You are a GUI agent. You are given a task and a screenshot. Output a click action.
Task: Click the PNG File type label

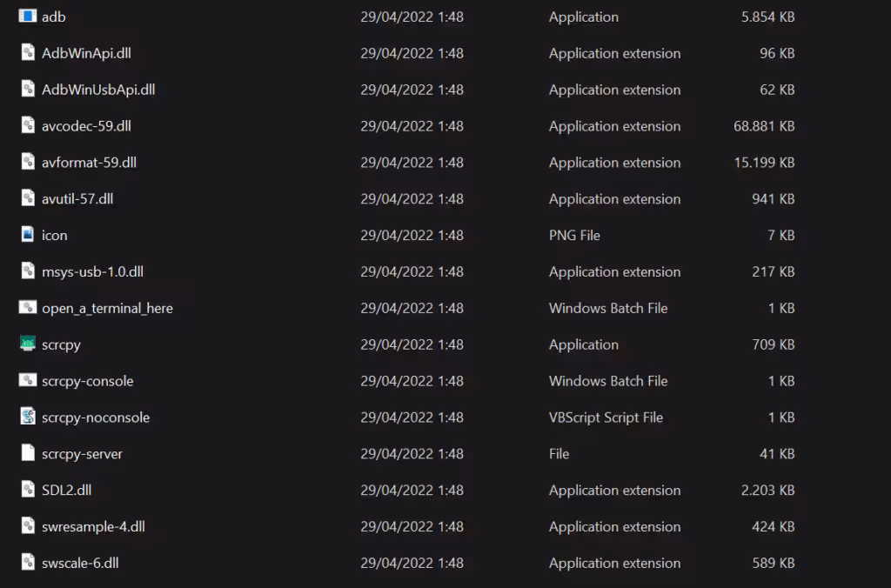574,235
